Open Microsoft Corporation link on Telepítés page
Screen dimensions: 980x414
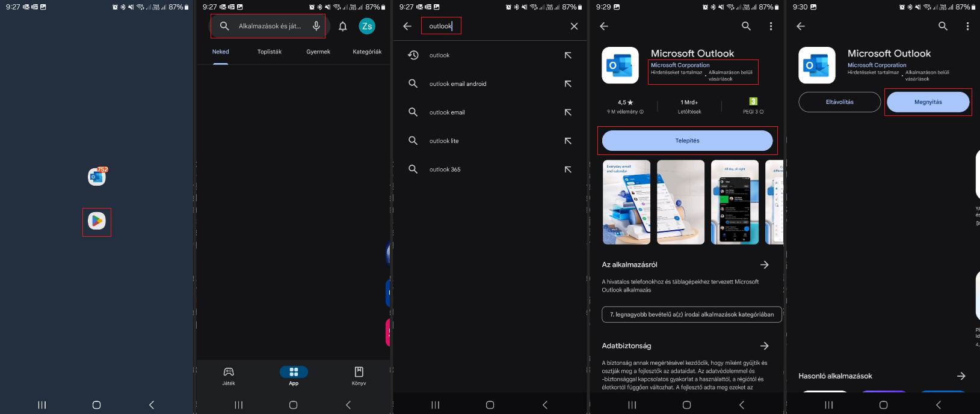tap(680, 65)
